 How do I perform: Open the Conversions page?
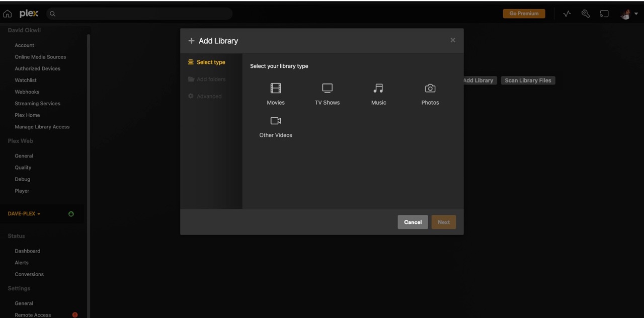tap(29, 274)
